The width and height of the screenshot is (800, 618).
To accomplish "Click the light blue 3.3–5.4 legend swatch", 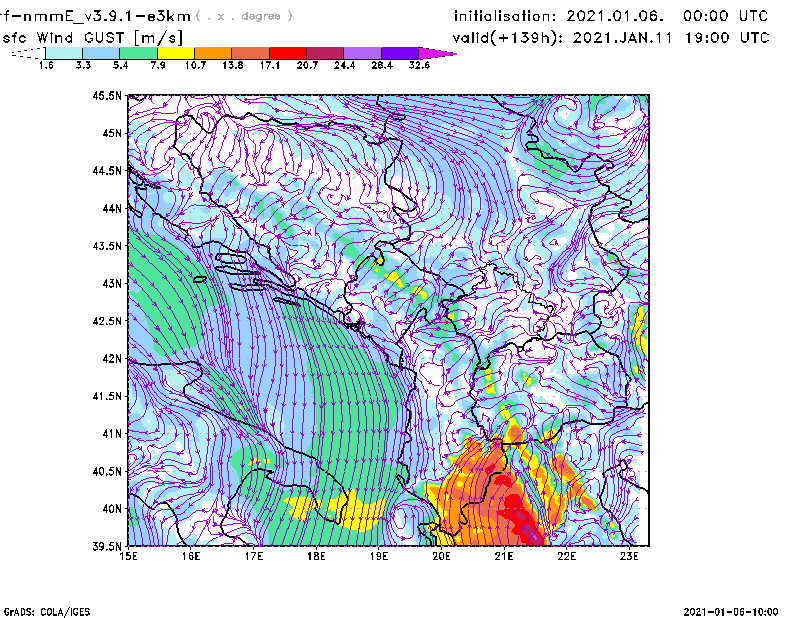I will pos(101,53).
